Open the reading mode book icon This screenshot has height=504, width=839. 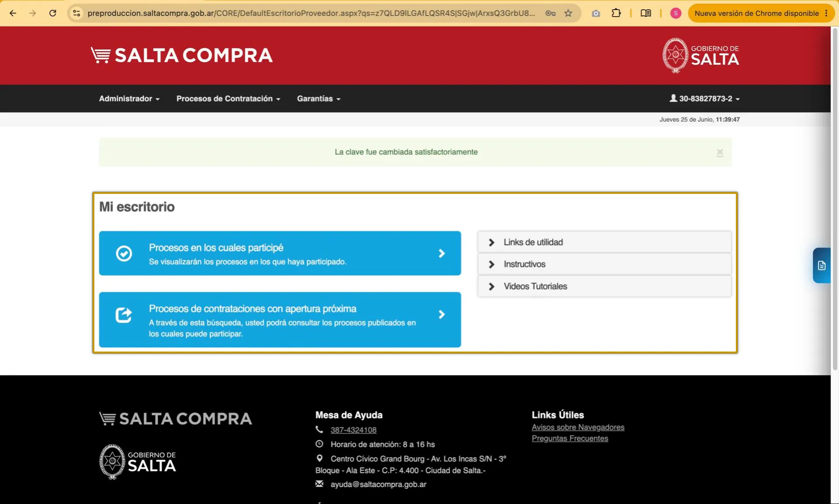click(645, 13)
